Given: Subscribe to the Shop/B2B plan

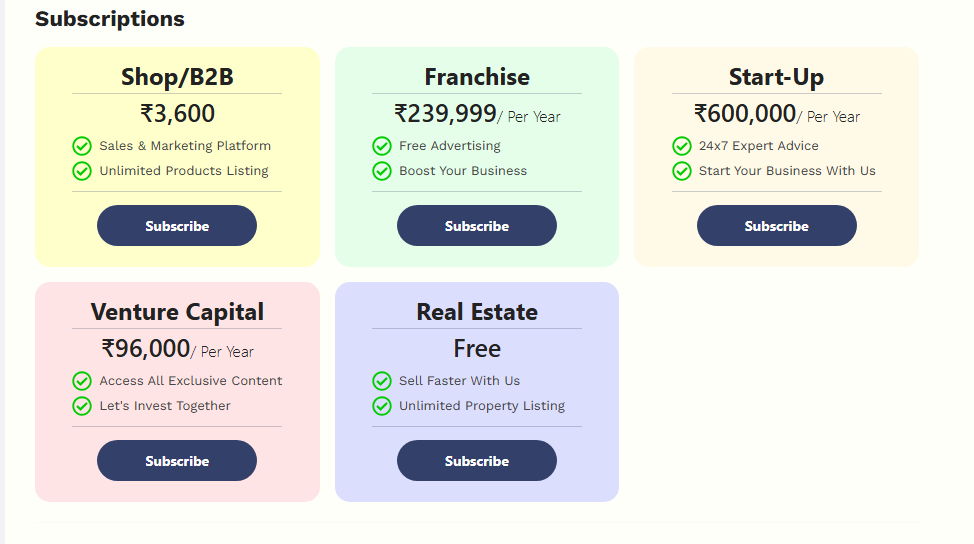Looking at the screenshot, I should pos(177,226).
